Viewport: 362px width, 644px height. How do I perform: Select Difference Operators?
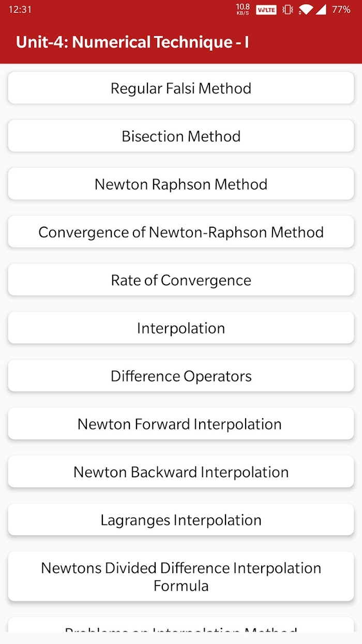tap(181, 376)
